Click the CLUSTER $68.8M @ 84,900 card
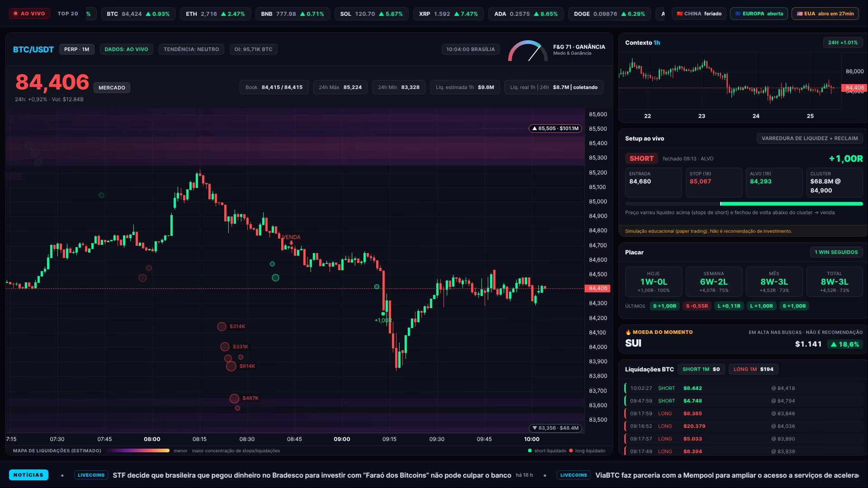The height and width of the screenshot is (488, 868). click(x=835, y=183)
